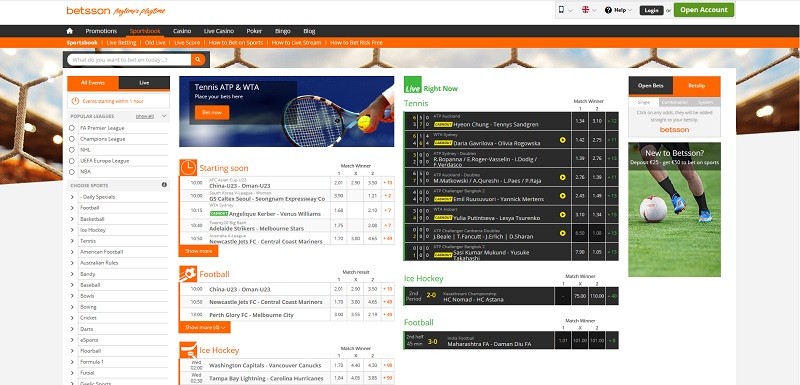Open the Help dropdown menu

pyautogui.click(x=618, y=10)
